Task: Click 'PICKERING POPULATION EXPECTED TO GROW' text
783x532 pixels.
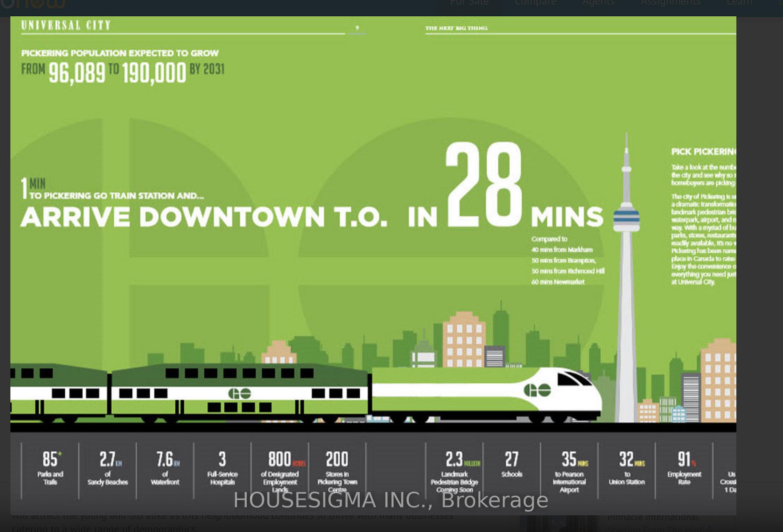Action: click(120, 53)
